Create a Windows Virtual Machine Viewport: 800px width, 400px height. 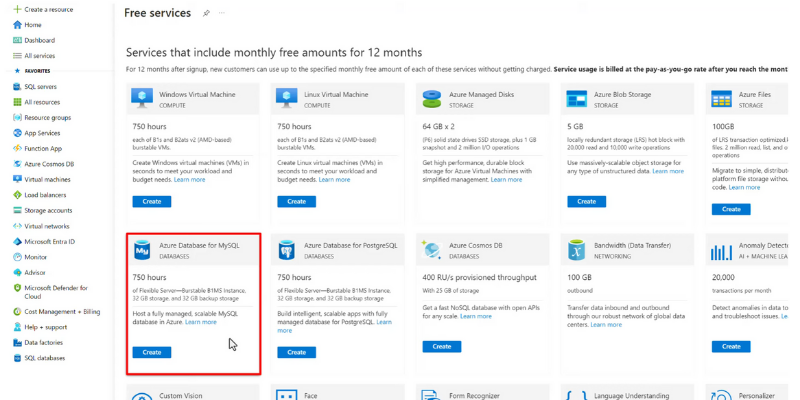152,202
